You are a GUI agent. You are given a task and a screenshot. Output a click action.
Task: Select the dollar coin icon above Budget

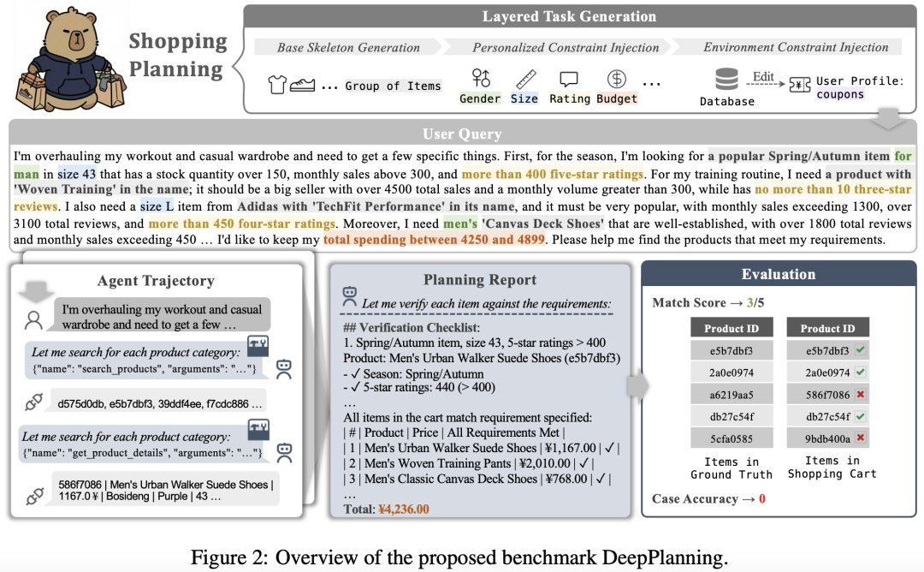[x=616, y=79]
